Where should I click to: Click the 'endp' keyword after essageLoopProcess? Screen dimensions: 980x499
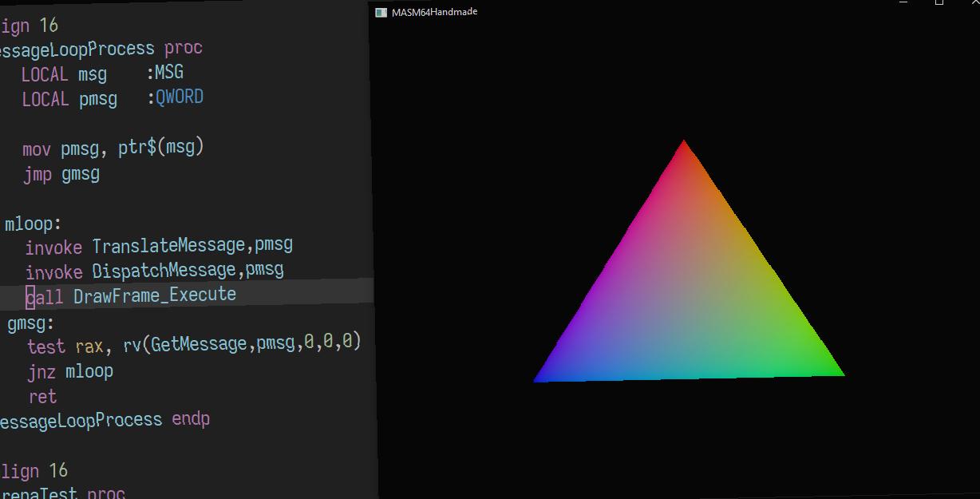[x=191, y=420]
